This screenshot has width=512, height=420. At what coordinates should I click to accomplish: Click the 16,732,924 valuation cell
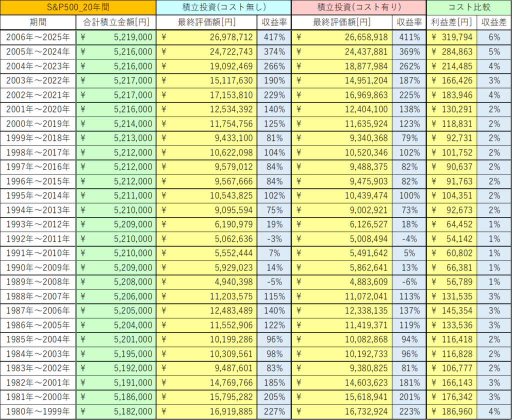(x=342, y=412)
